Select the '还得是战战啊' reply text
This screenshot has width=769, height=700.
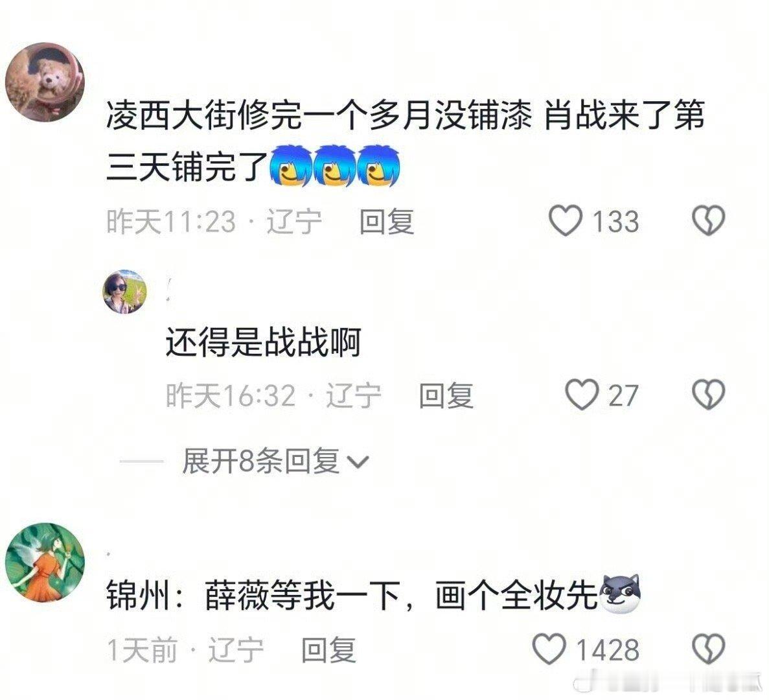pyautogui.click(x=264, y=342)
